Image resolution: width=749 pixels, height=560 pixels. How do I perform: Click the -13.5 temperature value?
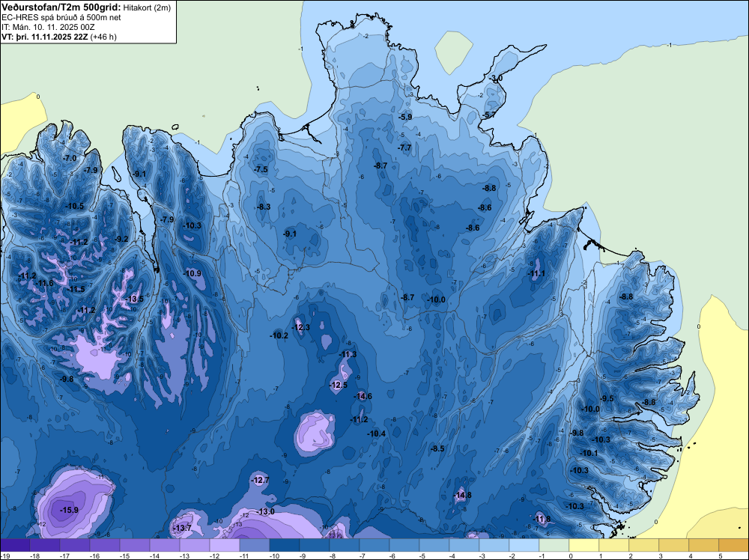pos(135,299)
